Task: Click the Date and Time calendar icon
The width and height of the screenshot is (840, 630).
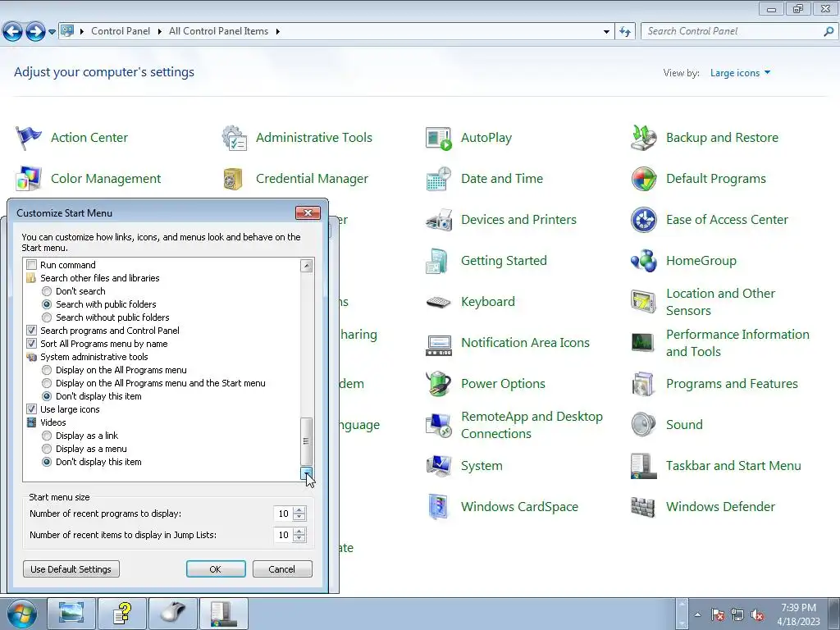Action: click(439, 178)
